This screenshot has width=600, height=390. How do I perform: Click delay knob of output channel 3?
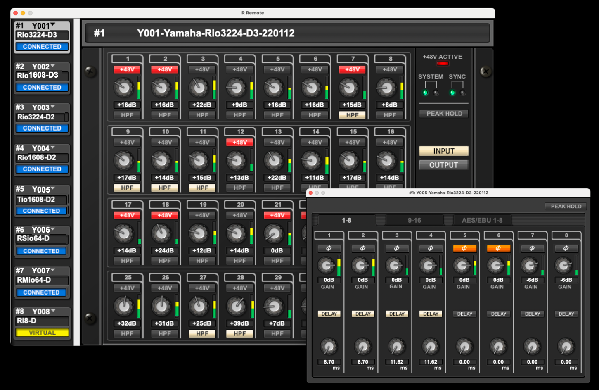point(396,347)
